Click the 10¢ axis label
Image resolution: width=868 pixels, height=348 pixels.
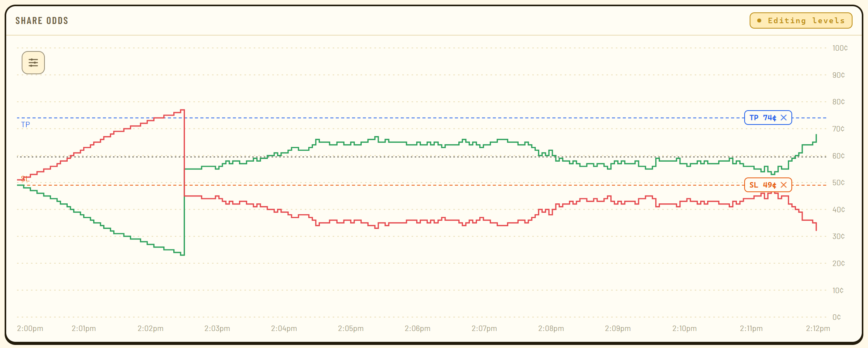point(838,290)
